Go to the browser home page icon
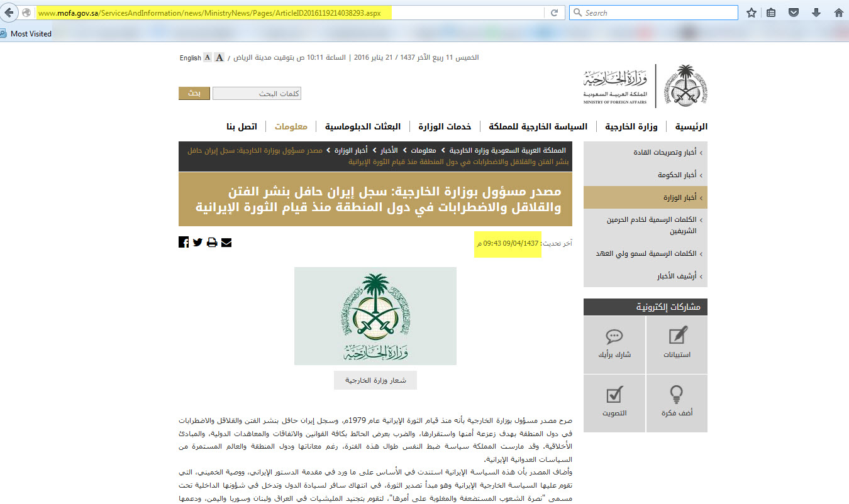This screenshot has height=504, width=849. coord(838,13)
